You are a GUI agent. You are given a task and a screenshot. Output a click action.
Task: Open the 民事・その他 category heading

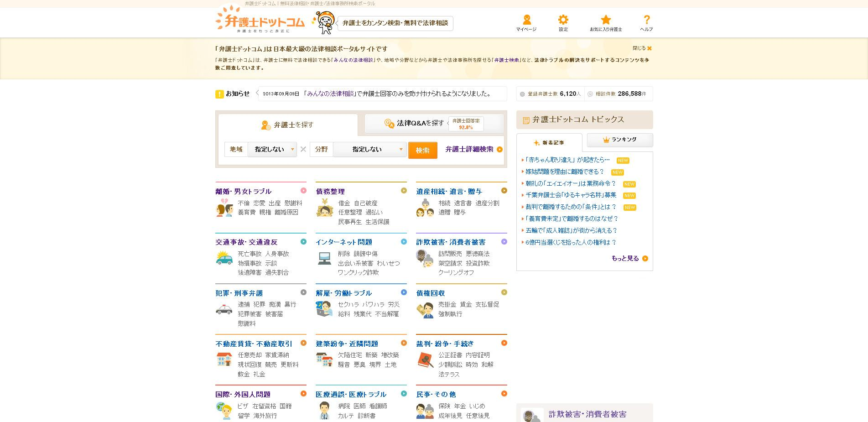(436, 394)
